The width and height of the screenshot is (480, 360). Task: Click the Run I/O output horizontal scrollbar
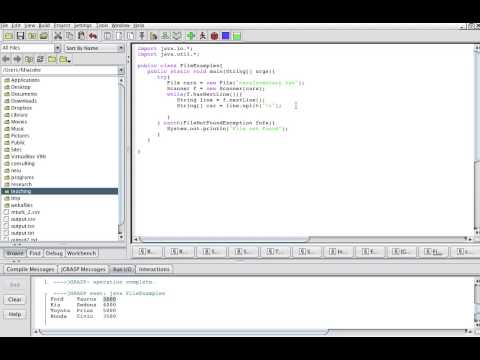(184, 332)
